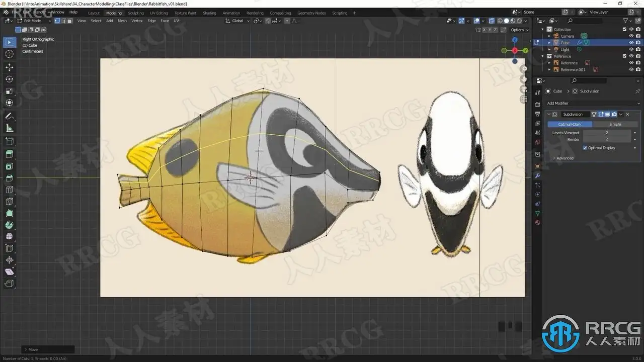Select the Simple subdivision type
The image size is (644, 362).
pyautogui.click(x=615, y=124)
